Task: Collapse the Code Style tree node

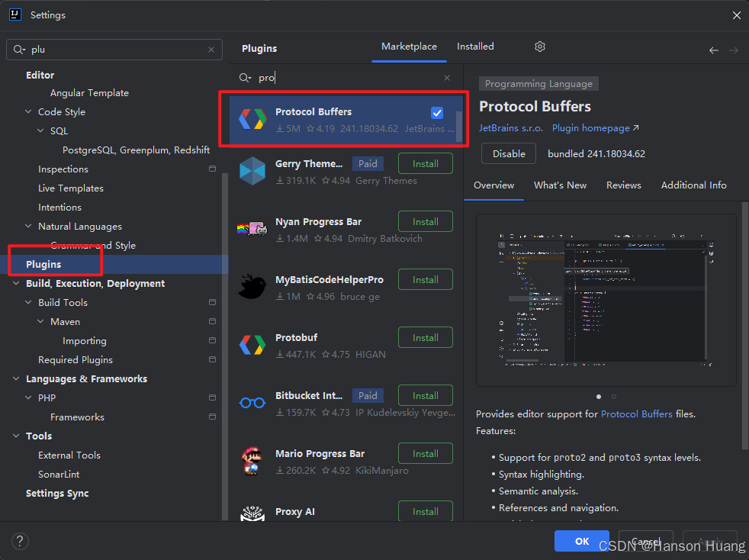Action: coord(28,111)
